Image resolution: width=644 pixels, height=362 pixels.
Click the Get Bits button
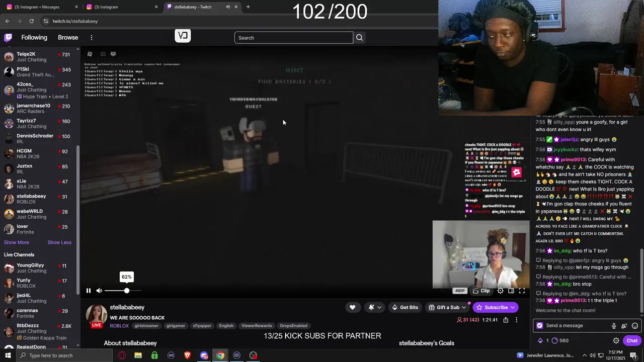coord(405,307)
